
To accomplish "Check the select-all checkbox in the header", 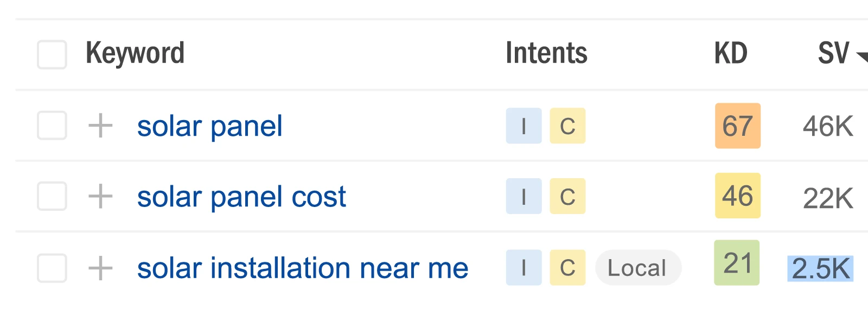I will [51, 54].
